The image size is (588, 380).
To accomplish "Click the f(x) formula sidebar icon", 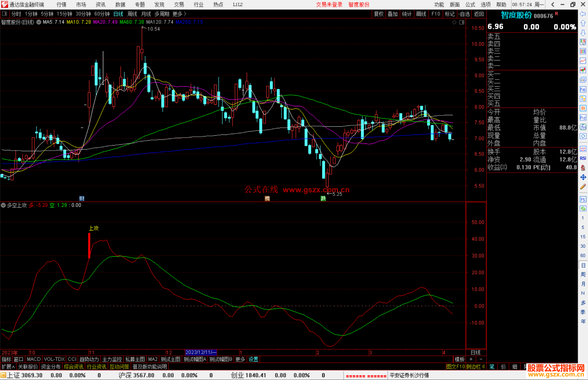I will coord(583,127).
